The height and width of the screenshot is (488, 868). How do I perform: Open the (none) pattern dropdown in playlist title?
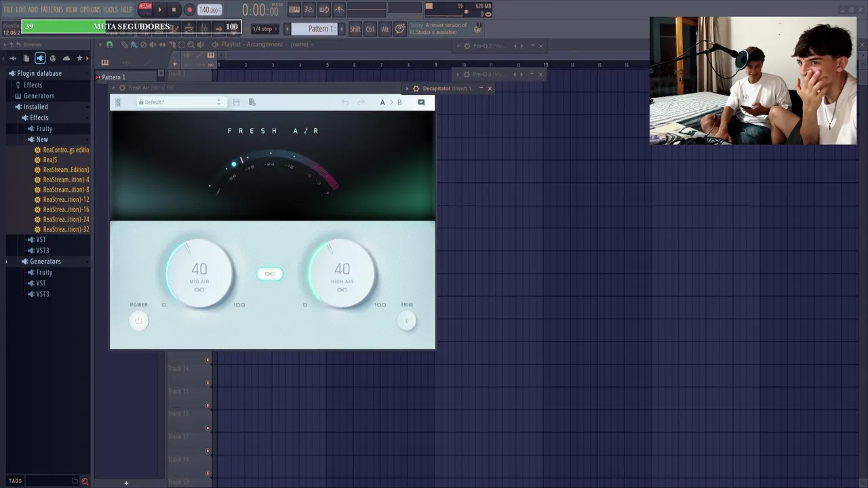(x=299, y=45)
